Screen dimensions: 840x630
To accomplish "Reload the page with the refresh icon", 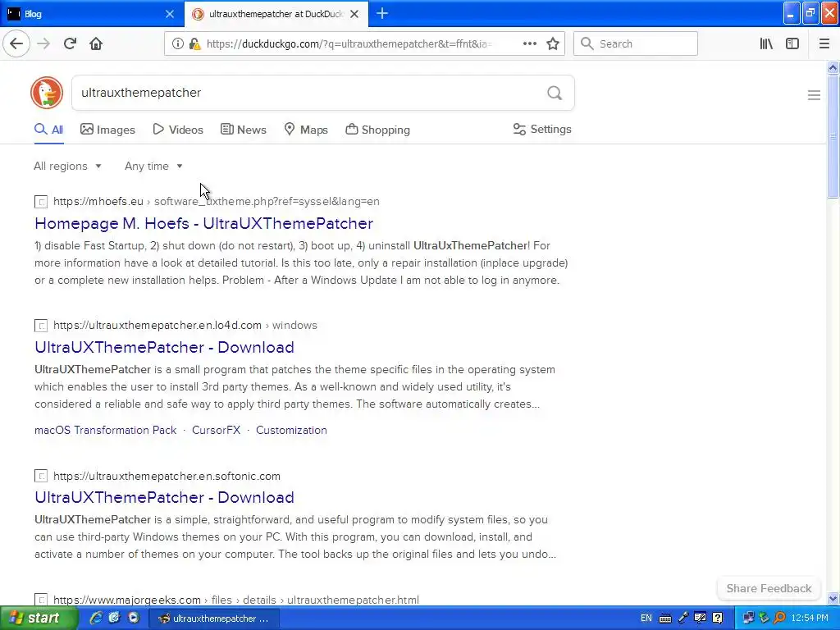I will (x=70, y=43).
